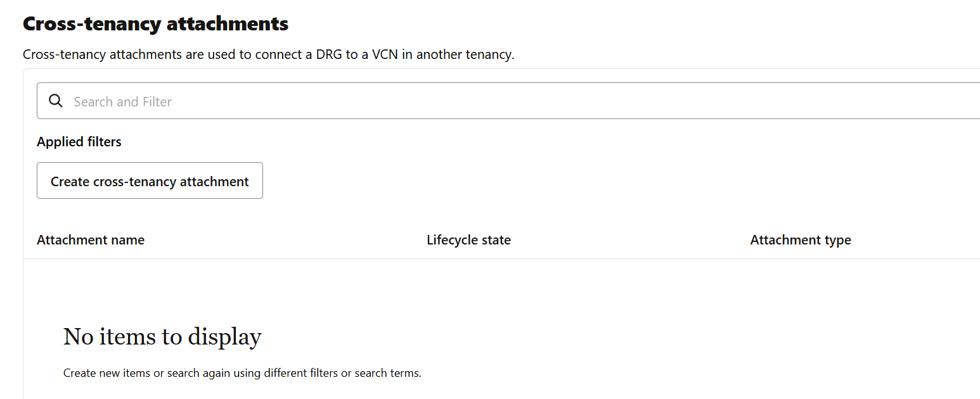
Task: Sort by Attachment name column header
Action: (91, 240)
